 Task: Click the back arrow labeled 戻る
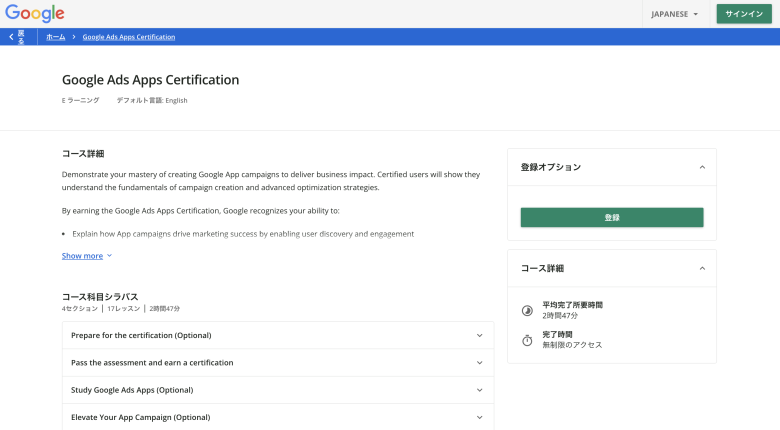(x=17, y=37)
